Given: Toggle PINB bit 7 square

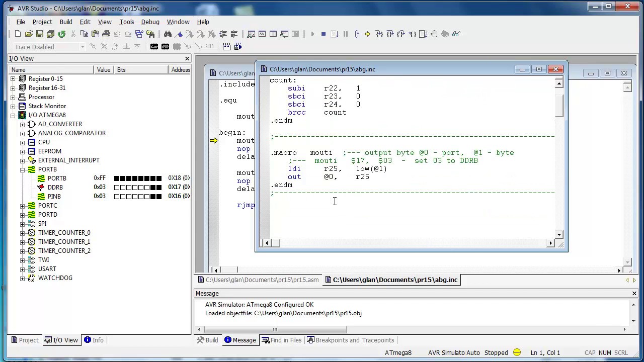Looking at the screenshot, I should (x=117, y=197).
